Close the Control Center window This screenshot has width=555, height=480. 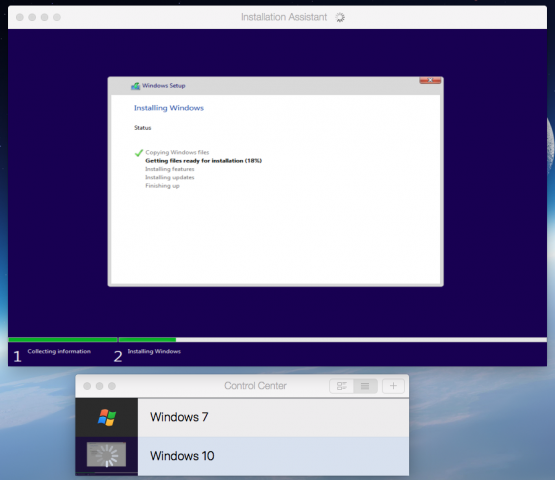pos(87,386)
